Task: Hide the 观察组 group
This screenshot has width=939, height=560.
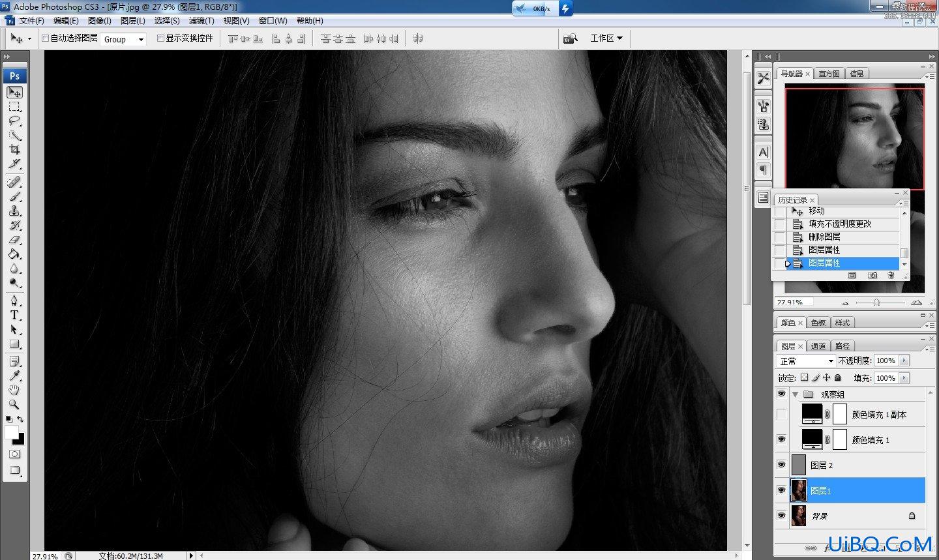Action: tap(781, 394)
